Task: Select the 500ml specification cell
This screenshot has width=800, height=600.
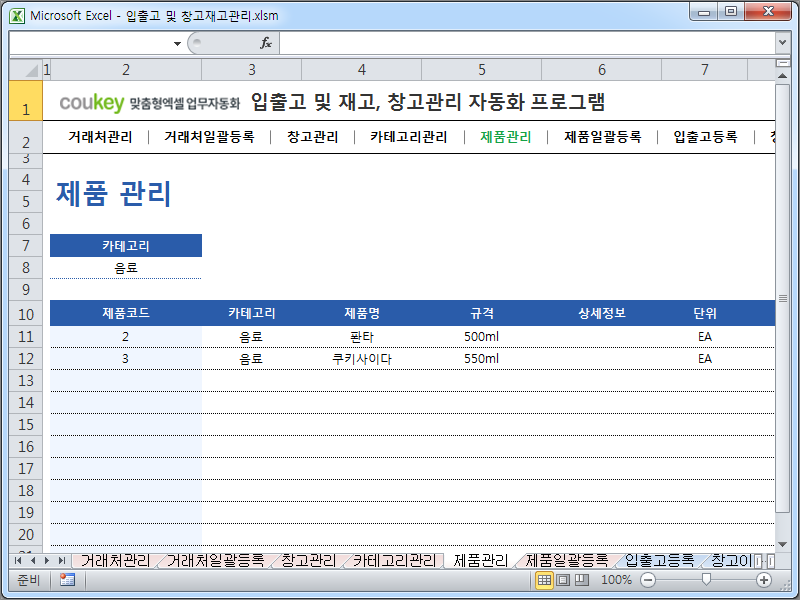Action: click(x=482, y=337)
